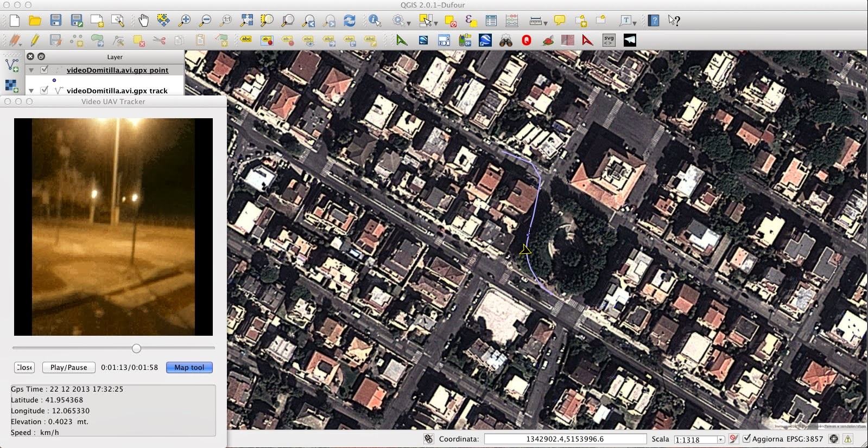Close the Layer panel with the x icon

pos(30,56)
